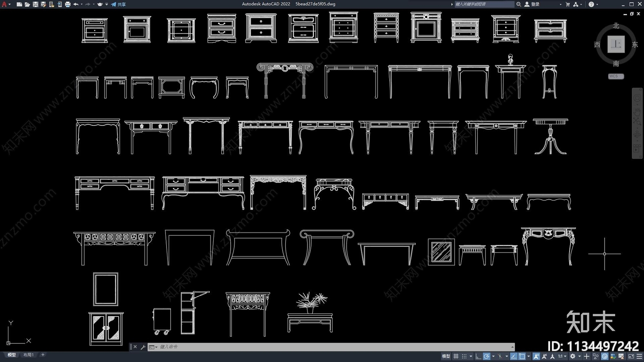644x362 pixels.
Task: Click the keyword search field in title bar
Action: pyautogui.click(x=484, y=4)
